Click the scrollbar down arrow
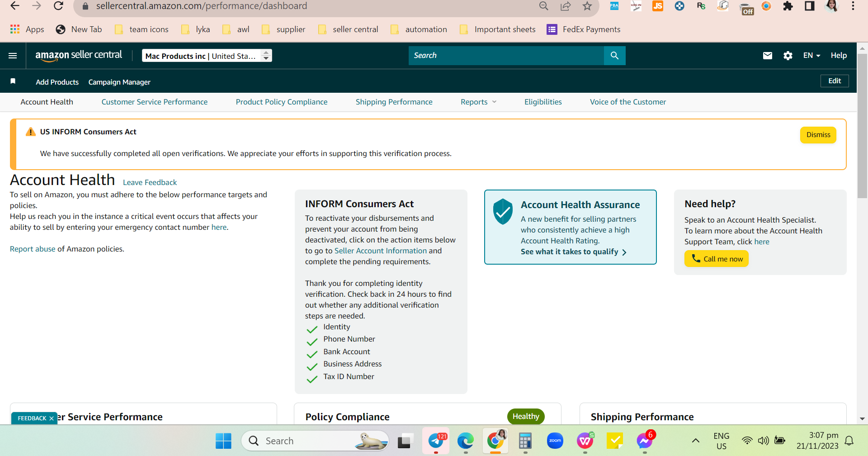This screenshot has height=456, width=868. [x=863, y=419]
